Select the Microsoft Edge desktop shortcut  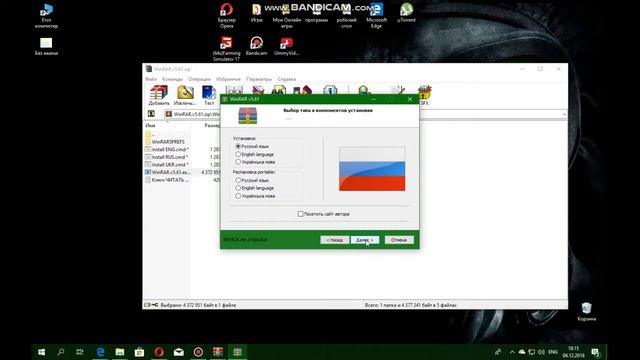[x=376, y=16]
